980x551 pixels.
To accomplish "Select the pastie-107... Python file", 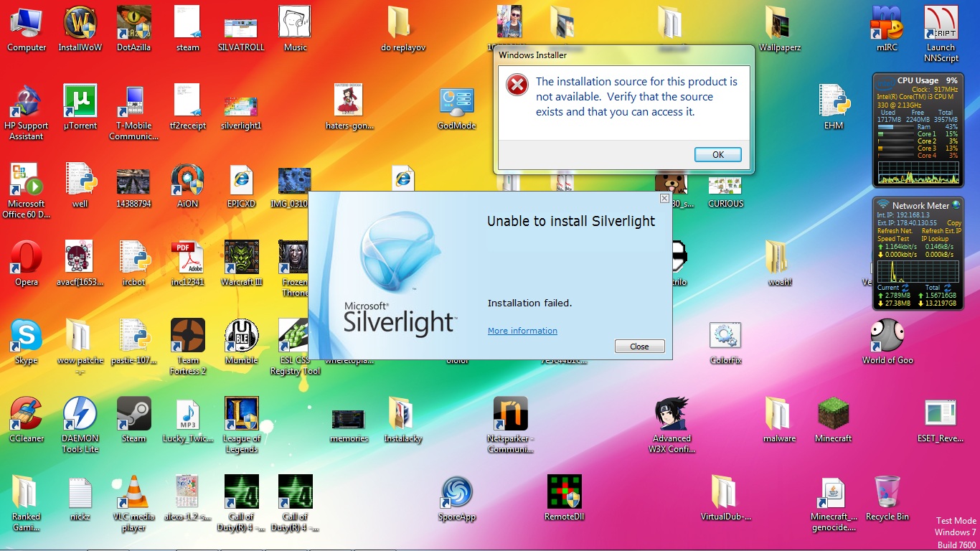I will [x=134, y=342].
